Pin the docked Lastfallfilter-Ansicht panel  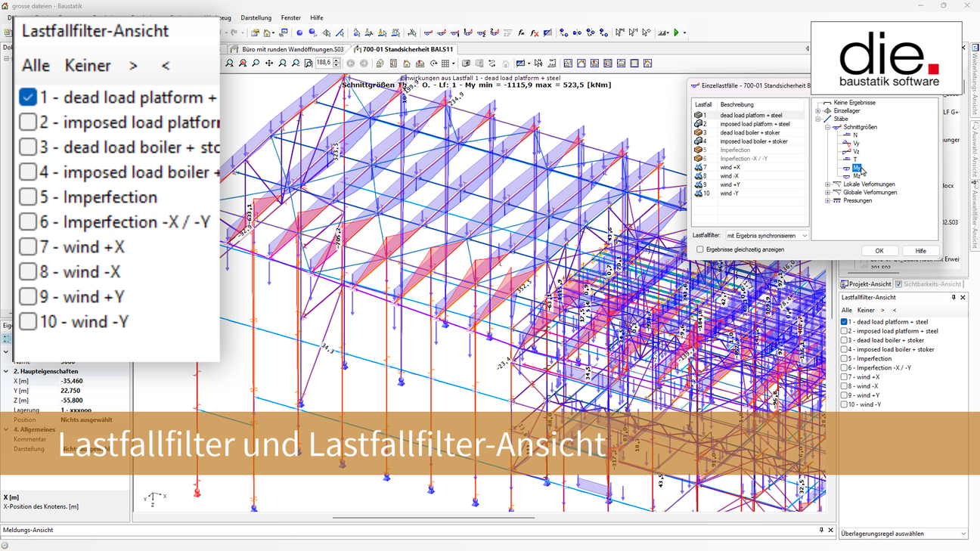tap(953, 298)
